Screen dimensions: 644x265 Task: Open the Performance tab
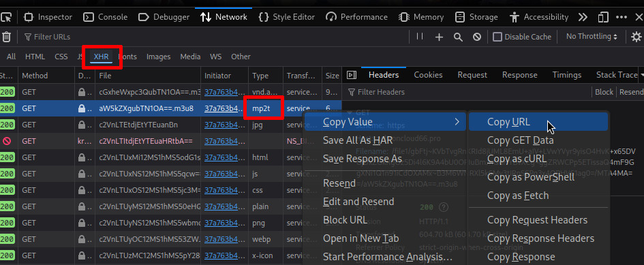(356, 17)
